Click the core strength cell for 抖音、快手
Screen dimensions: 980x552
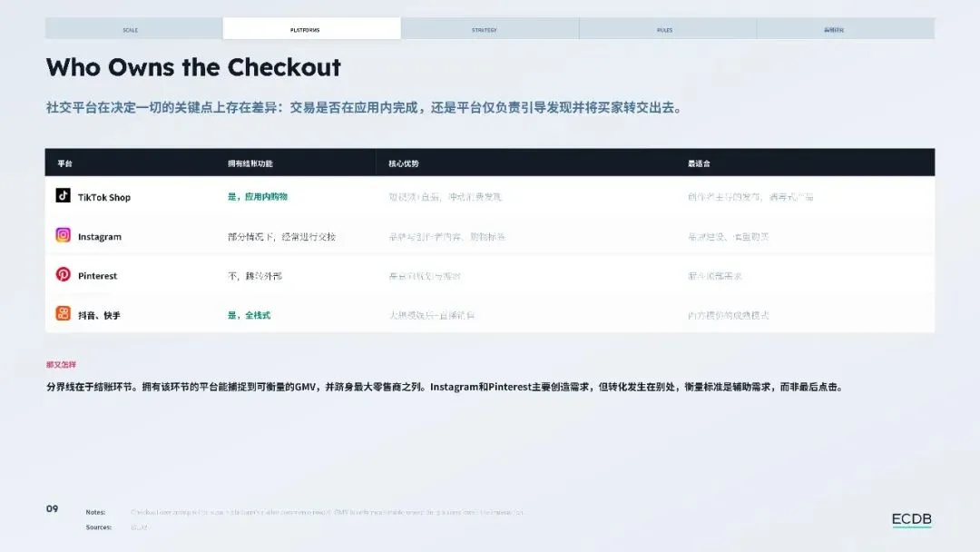click(x=432, y=316)
